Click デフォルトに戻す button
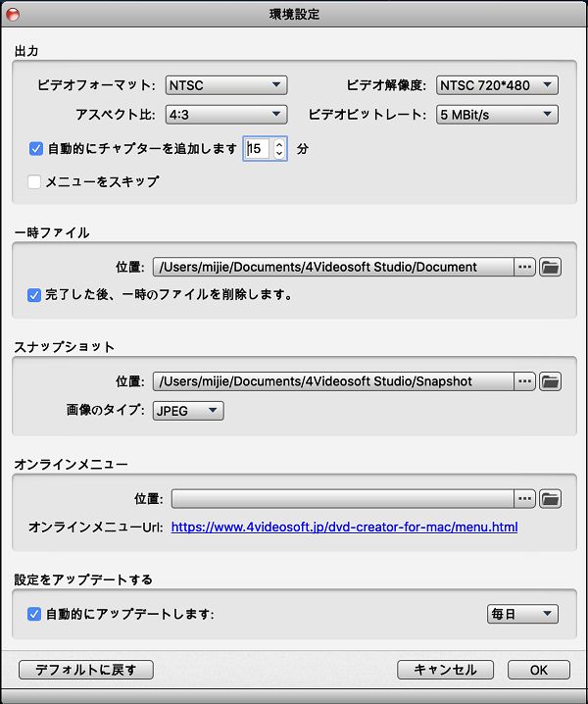 [85, 670]
